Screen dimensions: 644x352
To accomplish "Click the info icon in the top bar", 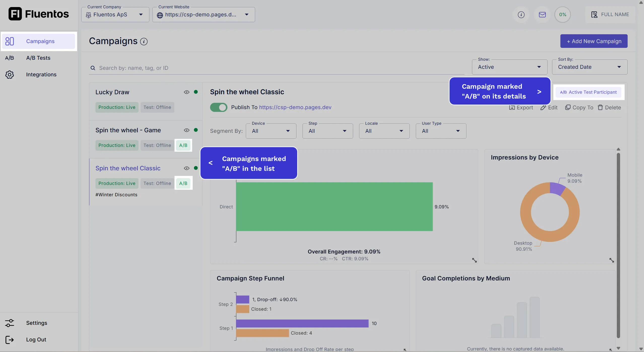I will click(521, 14).
